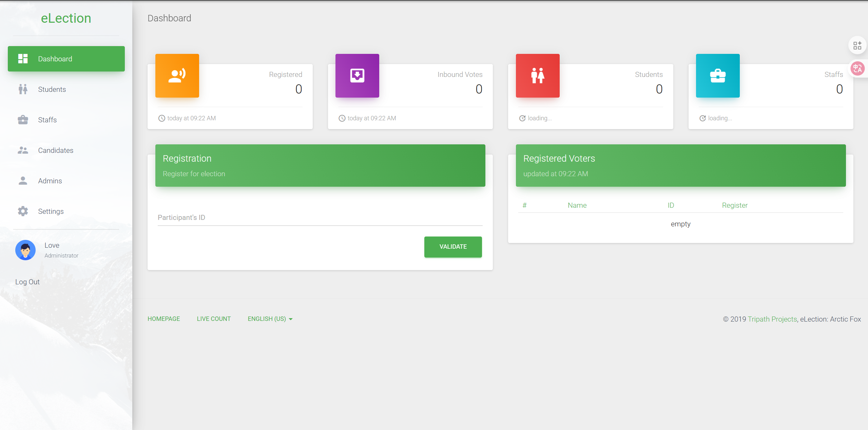The image size is (868, 430).
Task: Visit the Tripath Projects link
Action: coord(772,319)
